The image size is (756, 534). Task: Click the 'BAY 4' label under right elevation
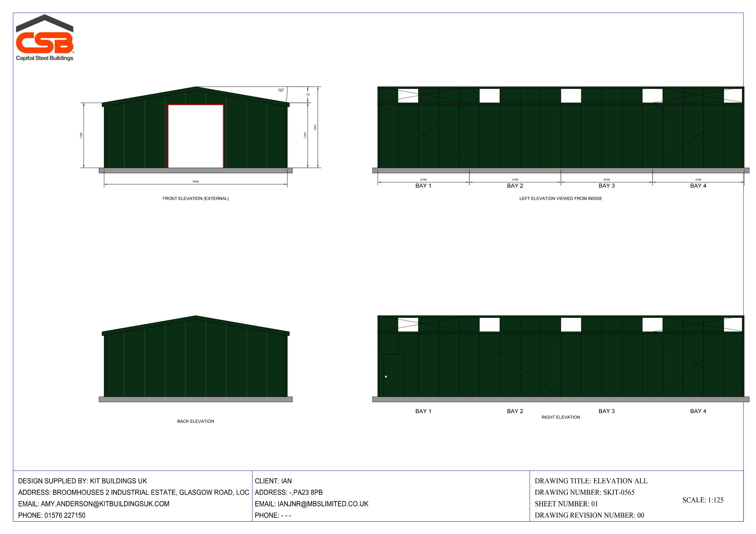698,411
